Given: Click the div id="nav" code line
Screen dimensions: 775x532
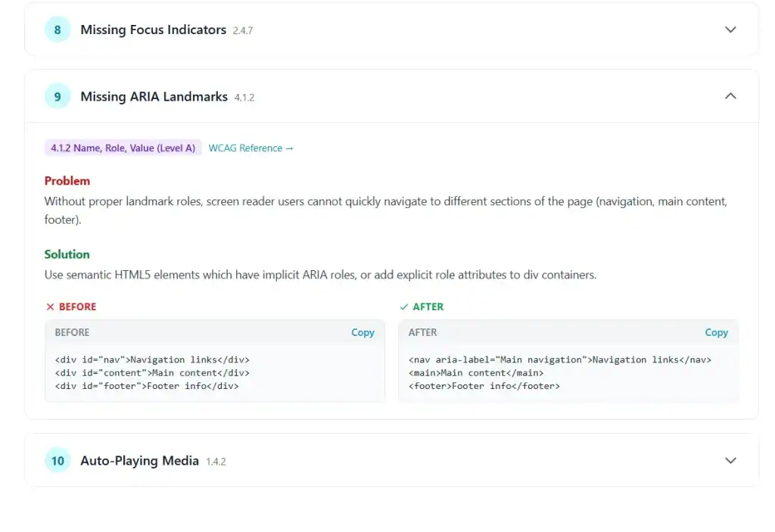Looking at the screenshot, I should click(152, 359).
